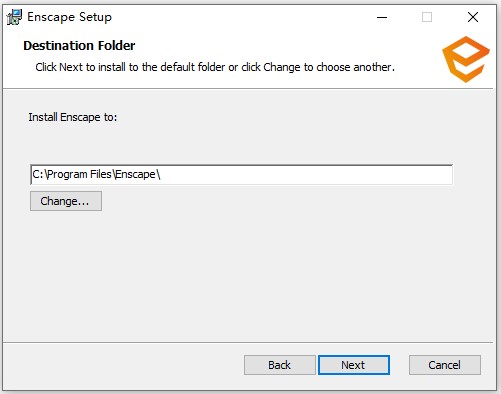Viewport: 501px width, 394px height.
Task: Place cursor after 'Enscape\' in path field
Action: coord(161,174)
